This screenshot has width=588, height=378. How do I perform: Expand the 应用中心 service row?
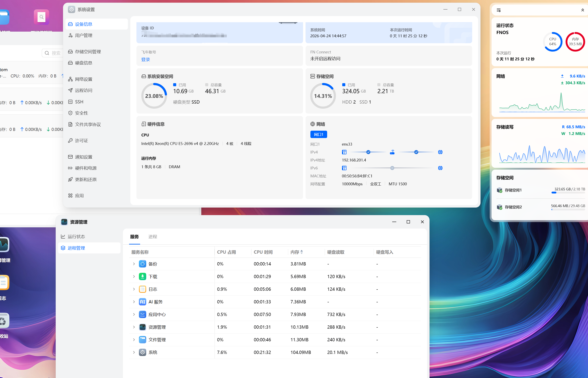[134, 314]
